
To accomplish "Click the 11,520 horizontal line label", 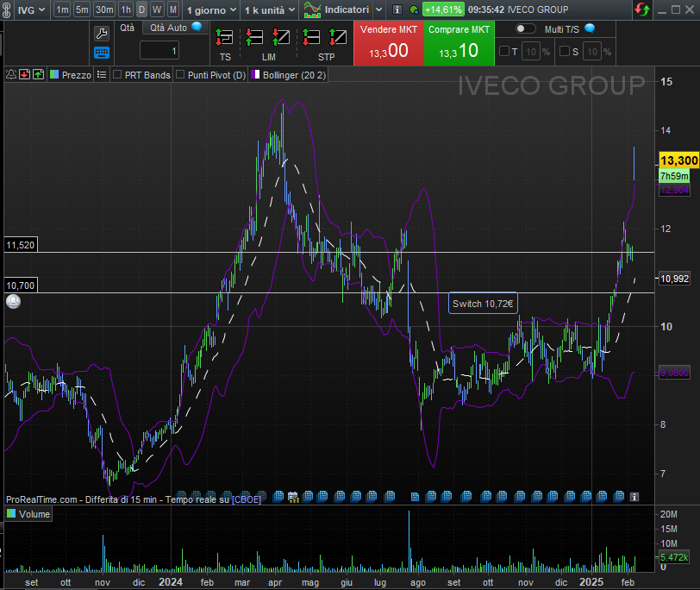I will (21, 245).
